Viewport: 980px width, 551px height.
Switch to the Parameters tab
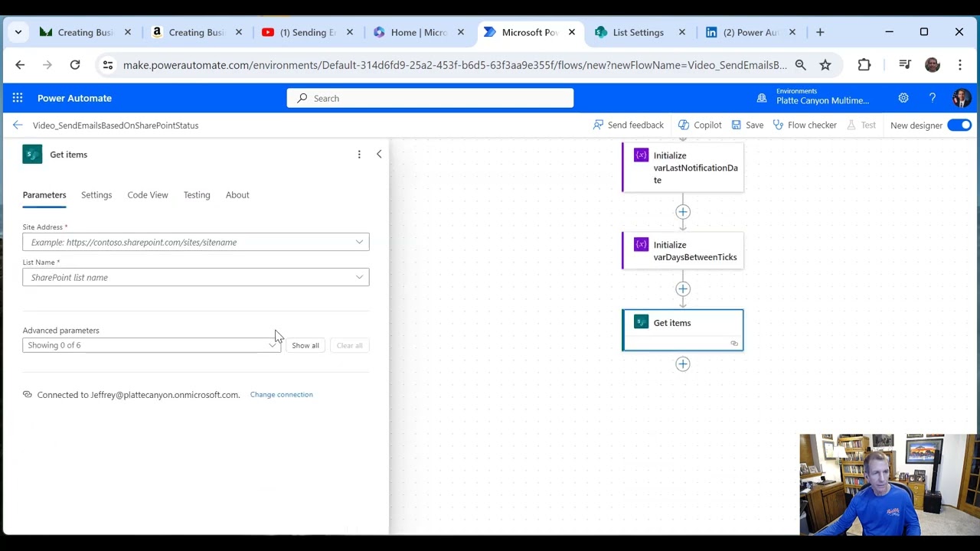44,194
